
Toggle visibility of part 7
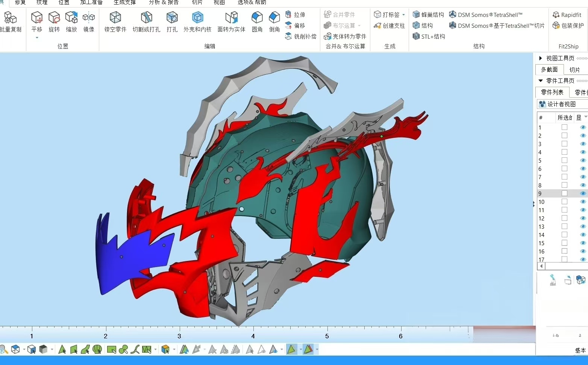tap(583, 177)
